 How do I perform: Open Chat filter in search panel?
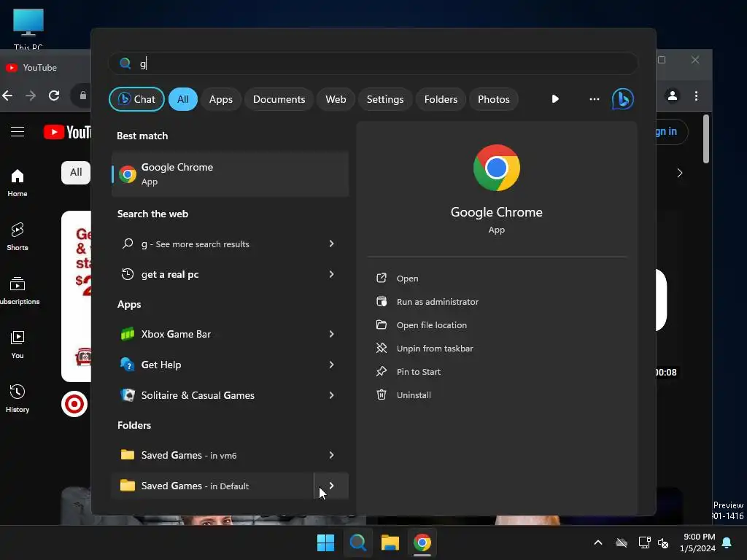(136, 99)
